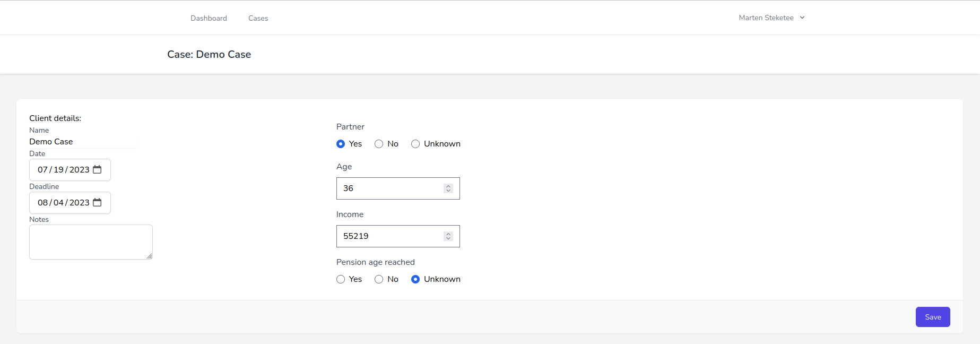Set Pension age reached to Yes
The height and width of the screenshot is (344, 980).
tap(341, 279)
